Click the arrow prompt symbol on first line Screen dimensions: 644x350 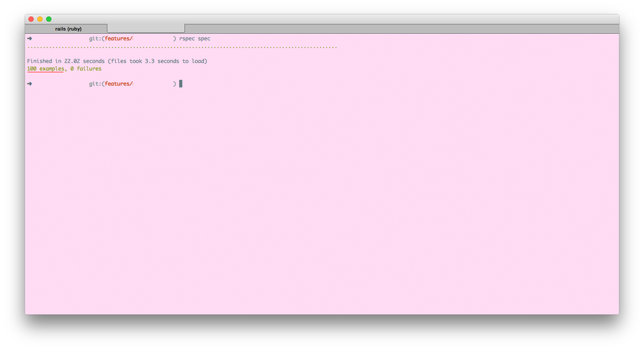(x=30, y=39)
